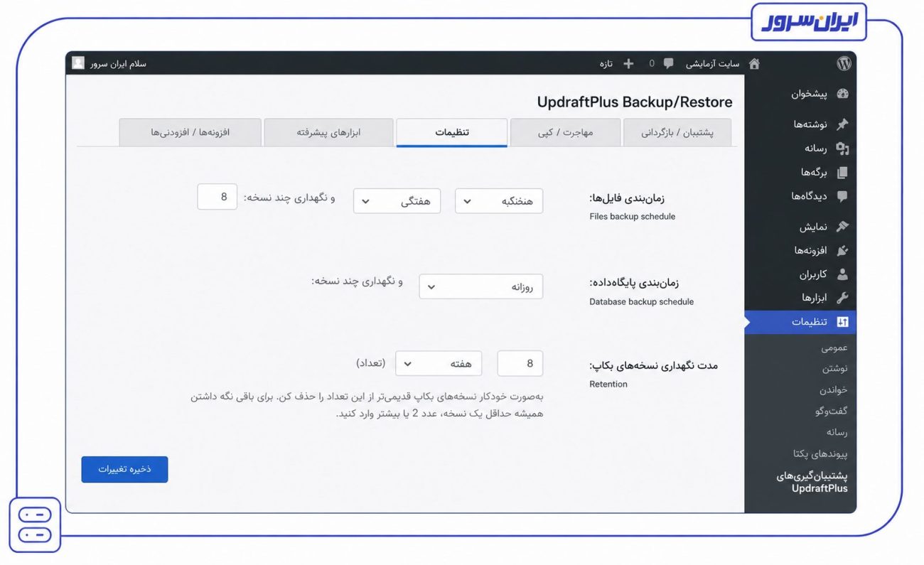Click retention number field showing 8
This screenshot has width=924, height=565.
click(520, 363)
